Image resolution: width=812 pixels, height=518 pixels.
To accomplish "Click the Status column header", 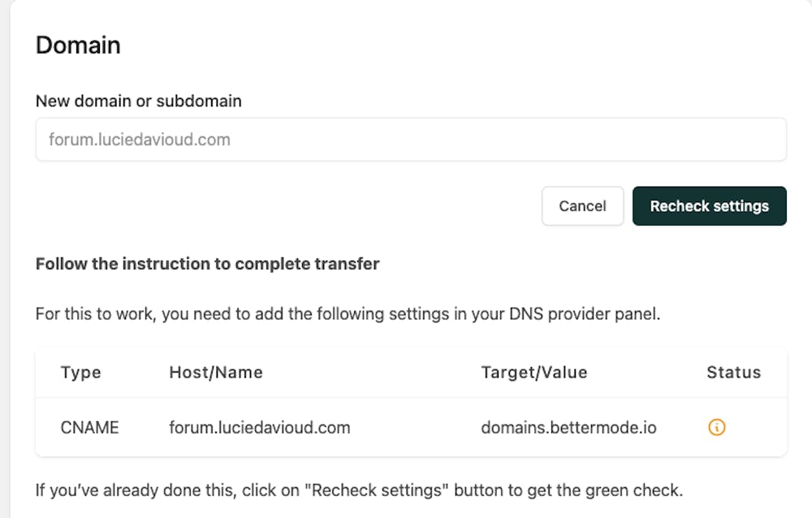I will coord(733,373).
